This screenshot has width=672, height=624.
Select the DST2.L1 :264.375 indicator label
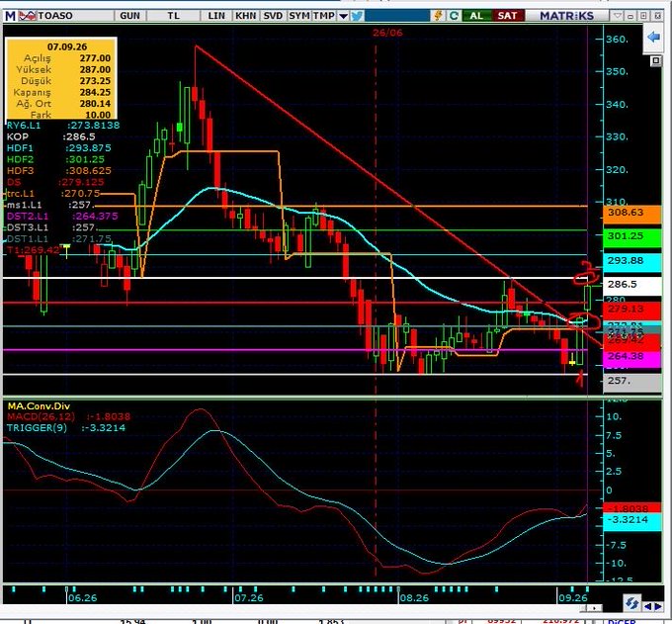(62, 217)
